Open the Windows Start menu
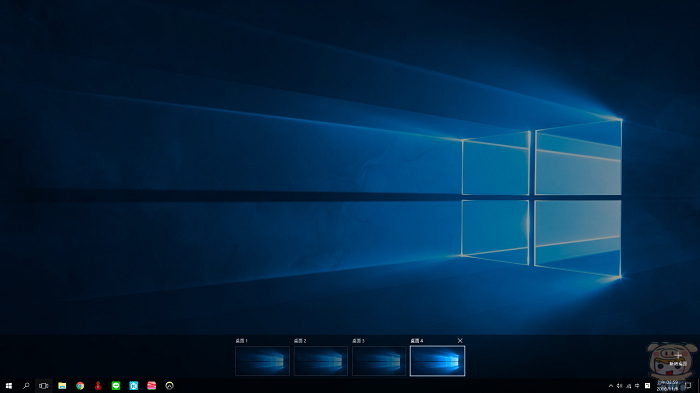This screenshot has width=700, height=393. (8, 386)
